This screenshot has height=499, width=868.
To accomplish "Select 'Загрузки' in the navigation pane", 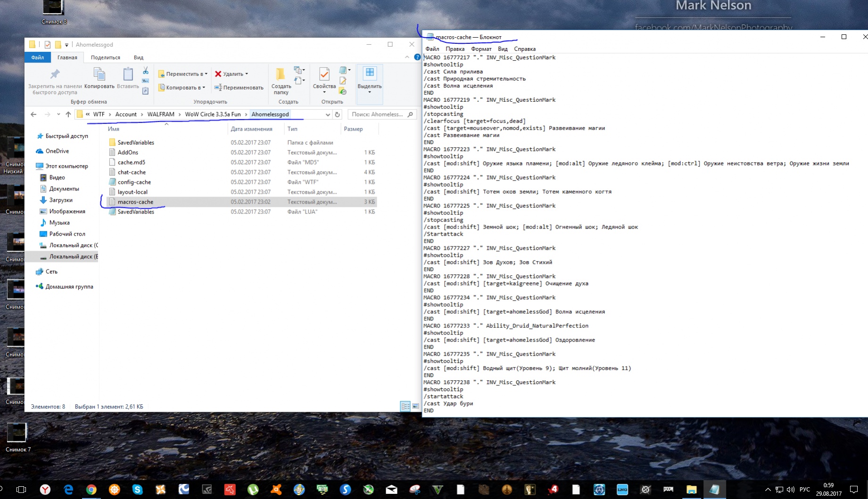I will coord(61,200).
